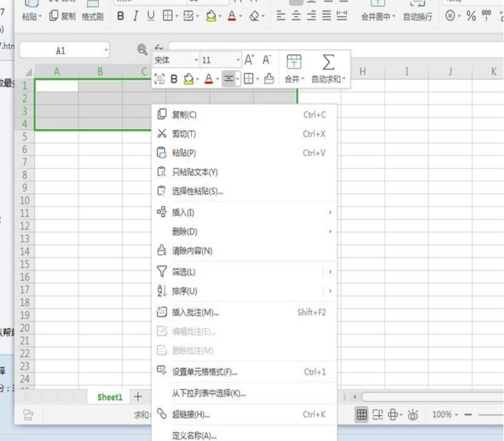Click the percent style icon in ribbon

[471, 16]
